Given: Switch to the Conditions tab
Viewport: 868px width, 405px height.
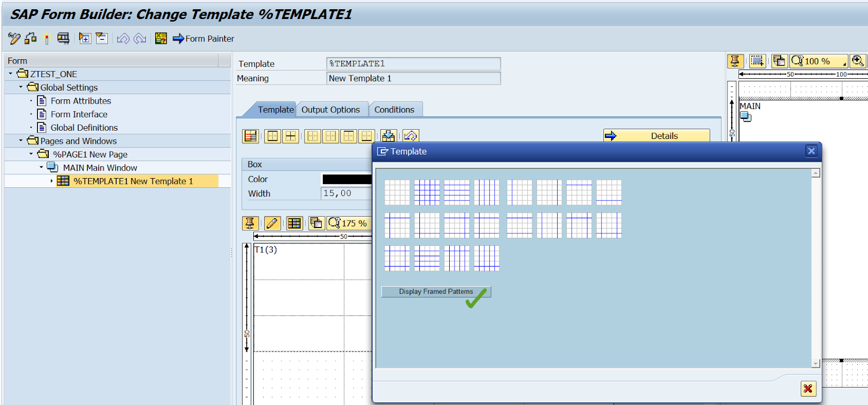Looking at the screenshot, I should [x=394, y=110].
